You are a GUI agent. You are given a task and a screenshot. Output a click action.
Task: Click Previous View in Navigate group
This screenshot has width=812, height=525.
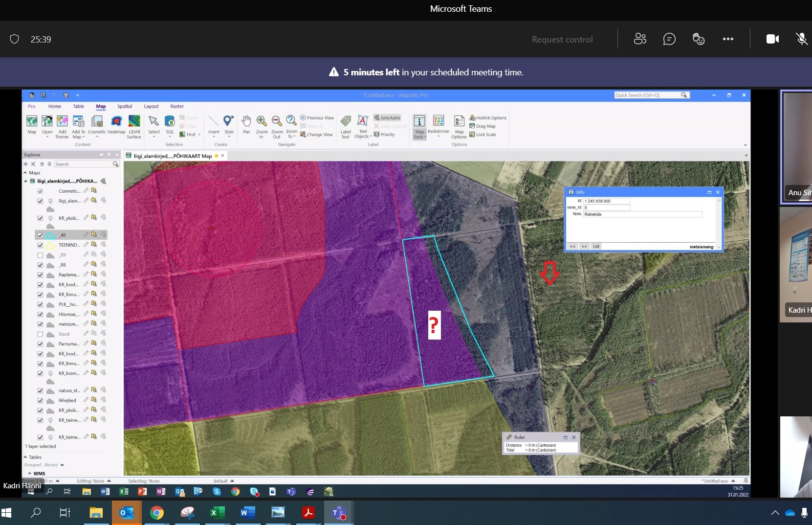(x=317, y=118)
